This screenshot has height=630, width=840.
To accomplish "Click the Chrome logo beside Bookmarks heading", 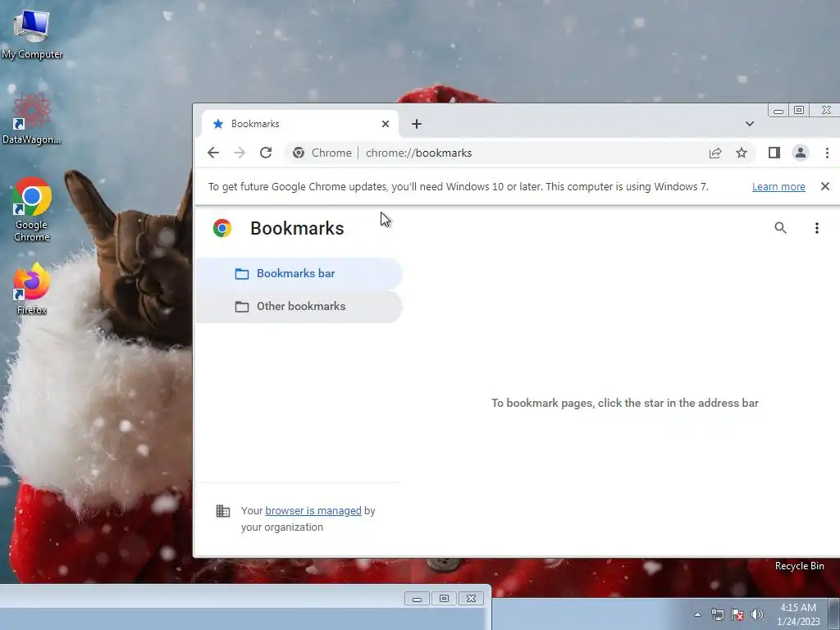I will [x=221, y=228].
